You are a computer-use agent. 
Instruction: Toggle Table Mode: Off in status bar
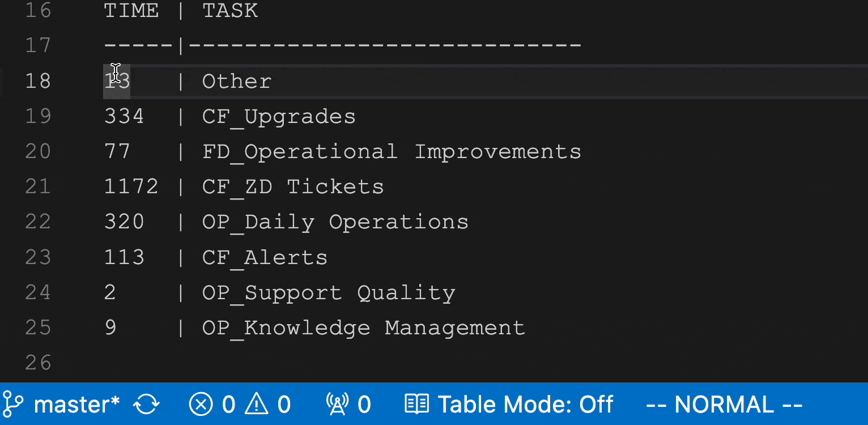point(525,405)
